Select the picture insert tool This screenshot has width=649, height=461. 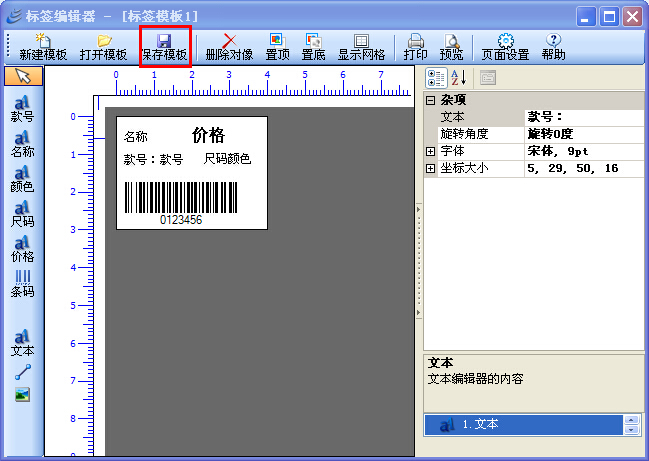coord(22,394)
